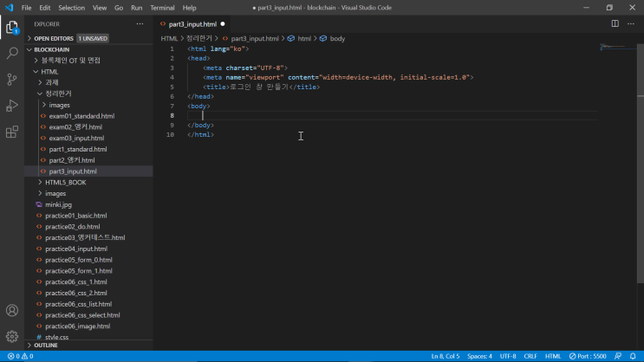Open the File menu
This screenshot has height=362, width=644.
[26, 8]
